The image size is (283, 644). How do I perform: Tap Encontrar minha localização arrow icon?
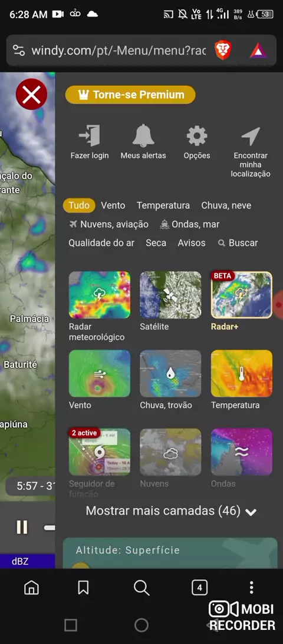(x=250, y=137)
